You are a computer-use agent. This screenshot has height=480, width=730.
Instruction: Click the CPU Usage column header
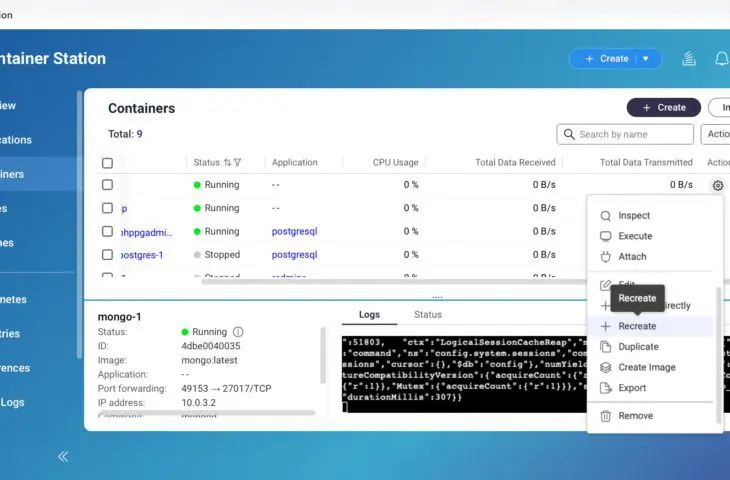click(395, 162)
